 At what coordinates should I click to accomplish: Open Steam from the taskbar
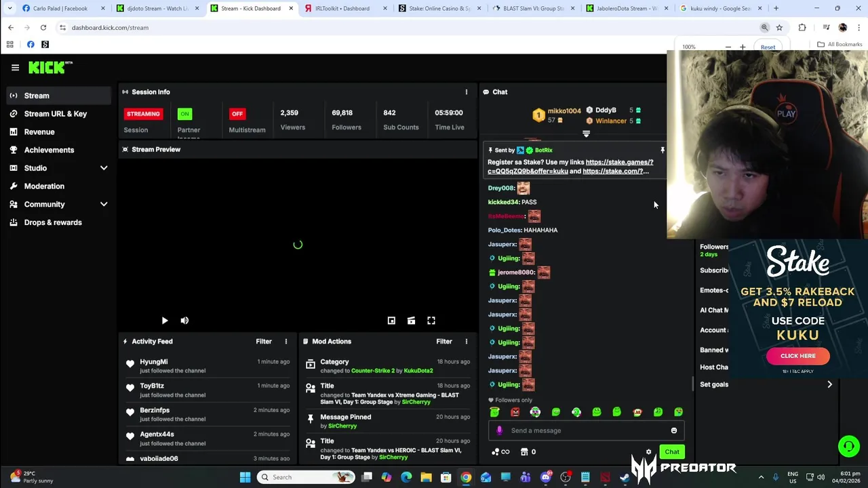coord(625,477)
